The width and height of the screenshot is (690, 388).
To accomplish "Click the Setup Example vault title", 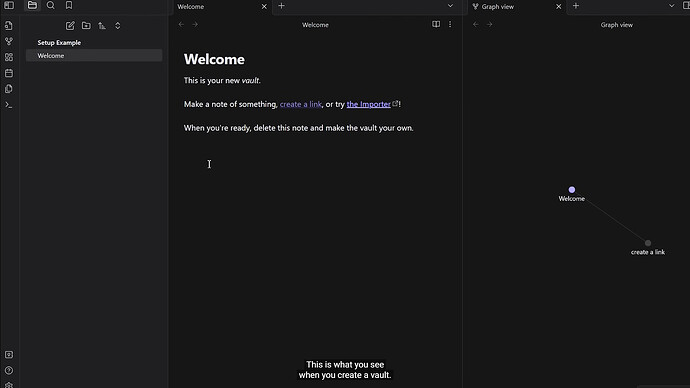I will (59, 43).
